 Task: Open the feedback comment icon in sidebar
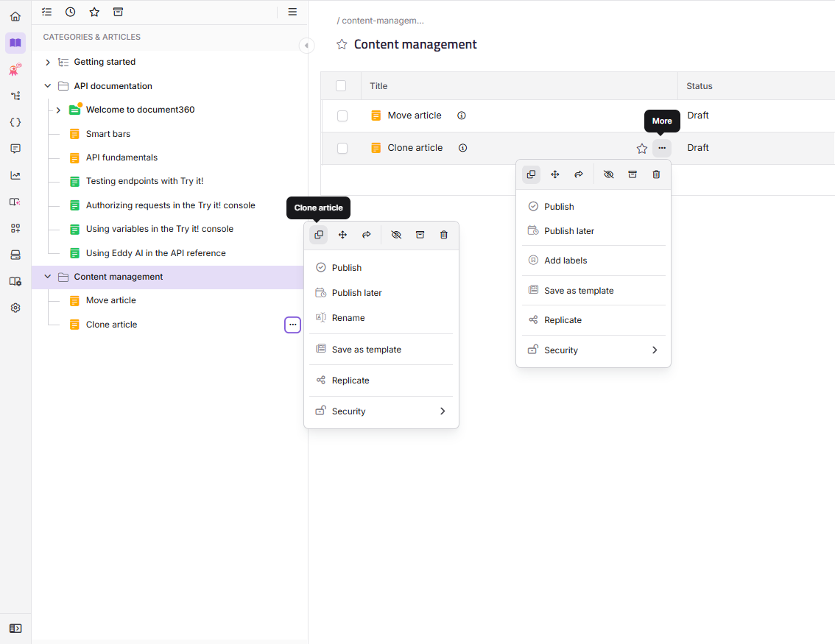click(15, 149)
